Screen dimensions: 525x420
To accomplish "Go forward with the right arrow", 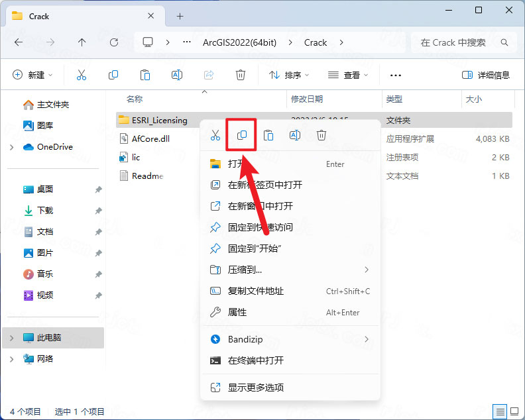I will [x=50, y=42].
